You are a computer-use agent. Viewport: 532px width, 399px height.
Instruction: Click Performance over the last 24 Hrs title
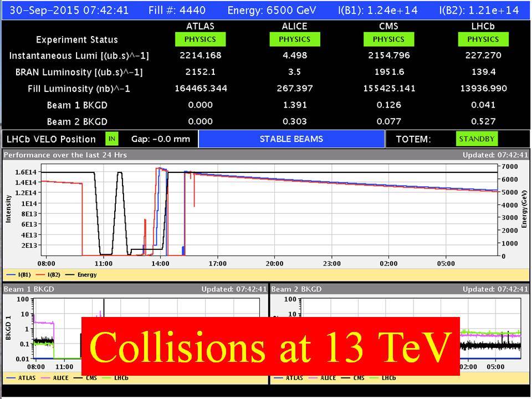coord(65,155)
